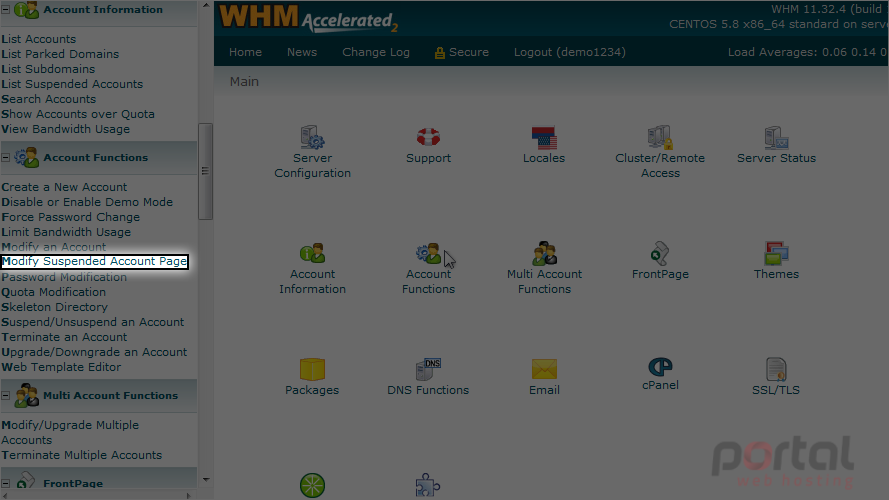Image resolution: width=889 pixels, height=500 pixels.
Task: Open the Account Functions icon in Main
Action: point(428,253)
